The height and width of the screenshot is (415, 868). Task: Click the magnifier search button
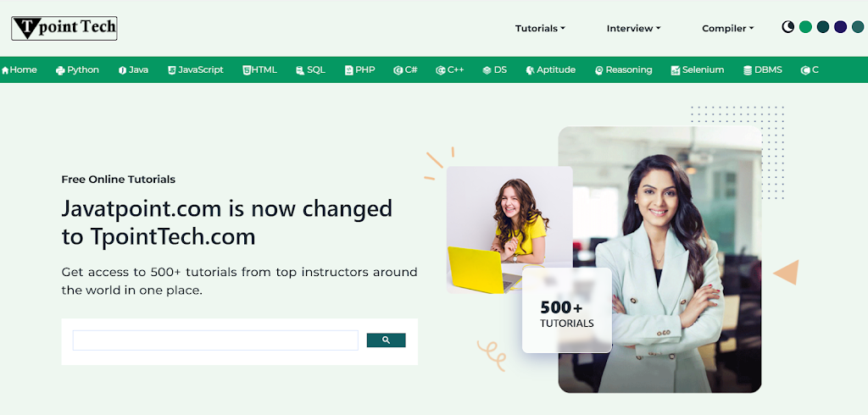[387, 340]
